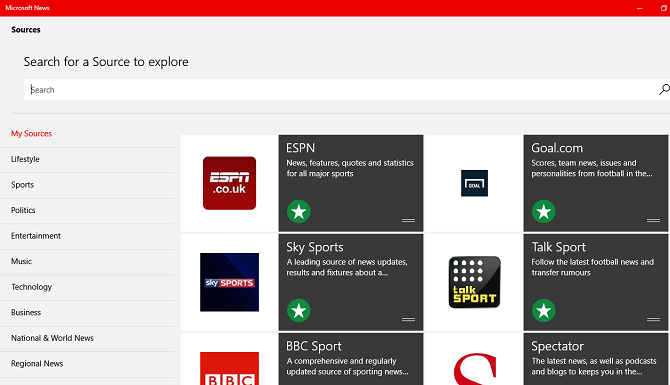670x385 pixels.
Task: Click the reorder handle on Goal.com card
Action: click(653, 220)
